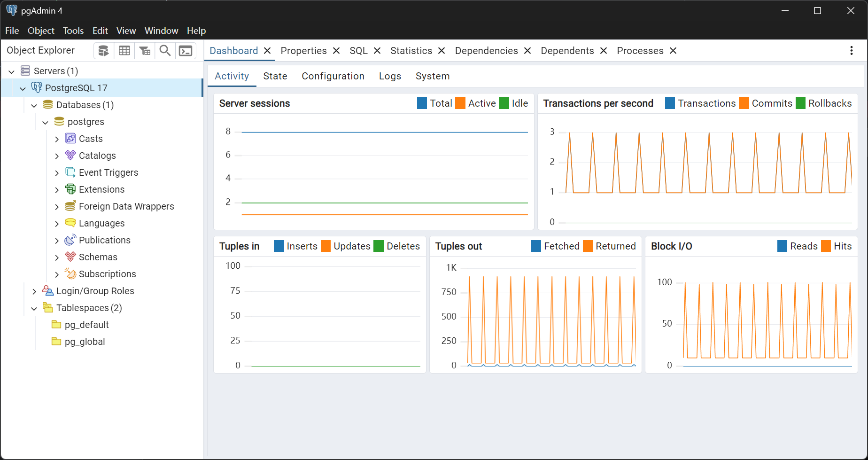
Task: Click the pg_global folder icon
Action: 56,342
